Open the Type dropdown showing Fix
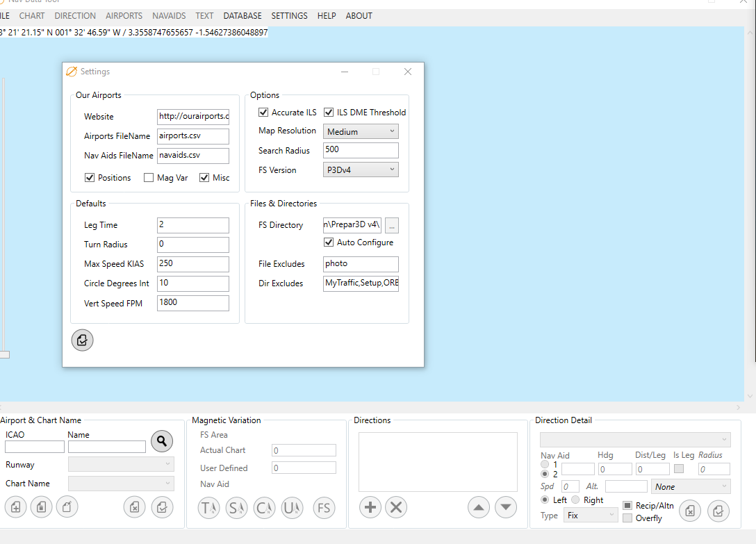The height and width of the screenshot is (544, 756). pos(591,516)
